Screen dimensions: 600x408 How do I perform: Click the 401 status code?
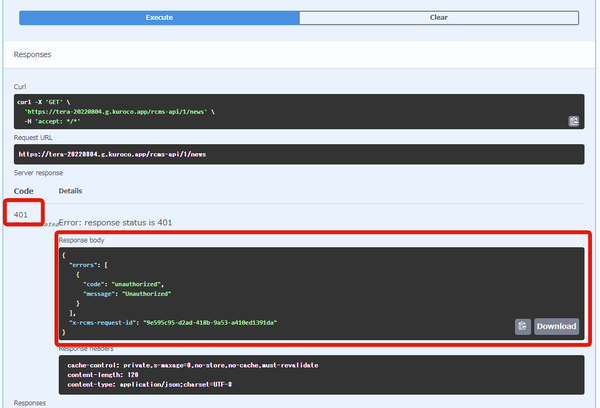21,215
